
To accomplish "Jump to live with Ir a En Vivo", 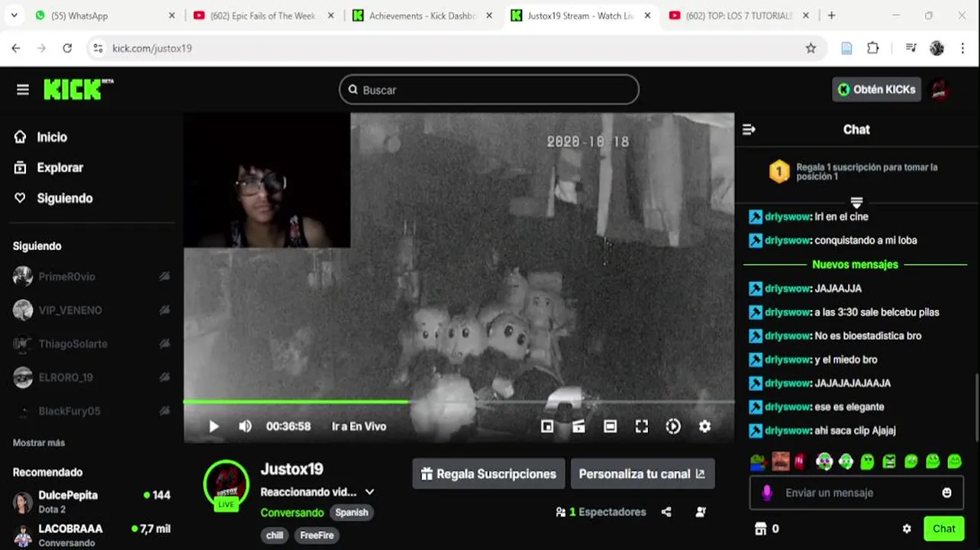I will [x=359, y=426].
